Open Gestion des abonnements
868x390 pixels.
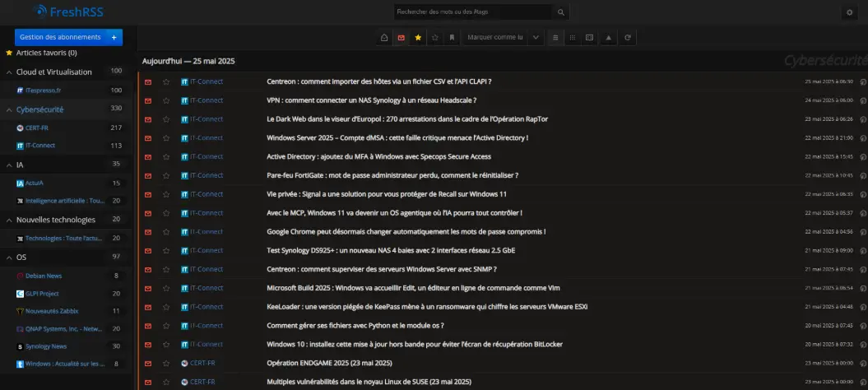[60, 37]
